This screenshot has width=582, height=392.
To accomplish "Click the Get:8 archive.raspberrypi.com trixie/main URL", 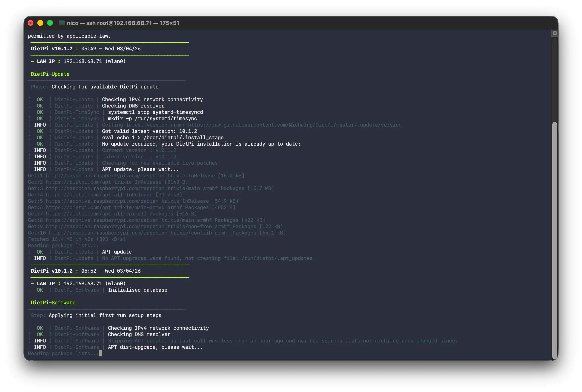I will click(x=102, y=220).
